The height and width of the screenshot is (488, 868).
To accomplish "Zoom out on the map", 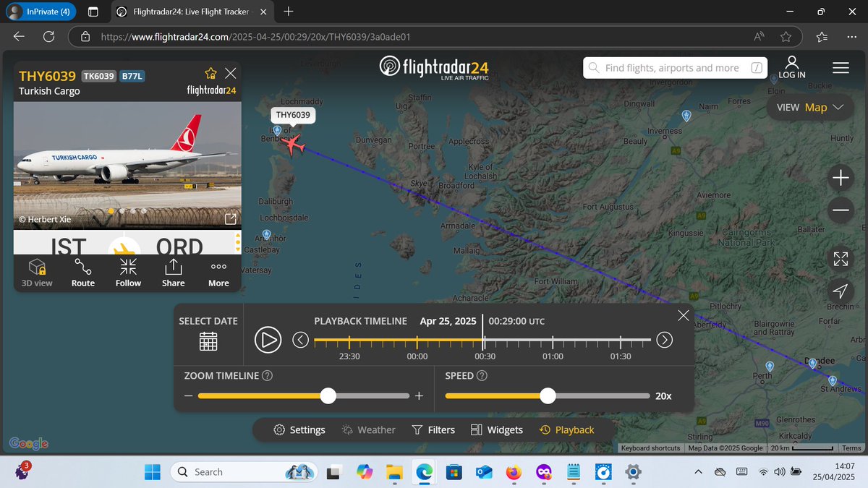I will [841, 210].
